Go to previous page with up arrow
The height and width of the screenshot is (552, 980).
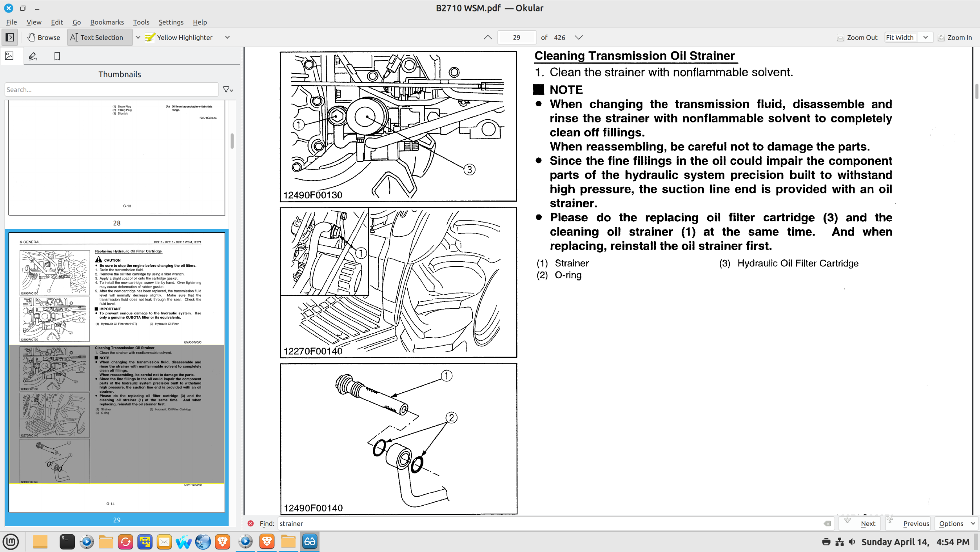[488, 37]
